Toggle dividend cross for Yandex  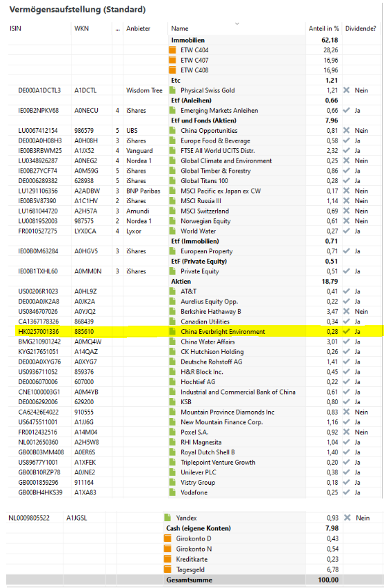pyautogui.click(x=347, y=518)
